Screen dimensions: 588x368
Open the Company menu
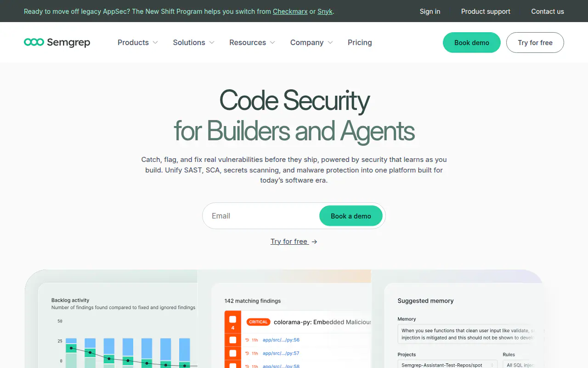click(311, 42)
